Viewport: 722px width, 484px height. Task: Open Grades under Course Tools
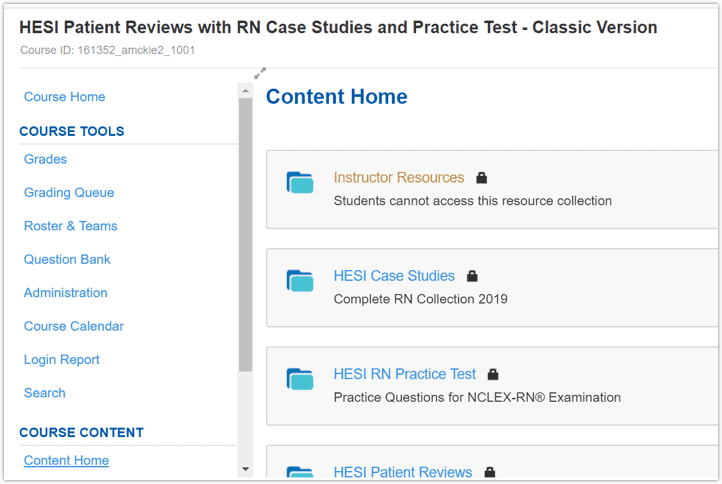(45, 159)
